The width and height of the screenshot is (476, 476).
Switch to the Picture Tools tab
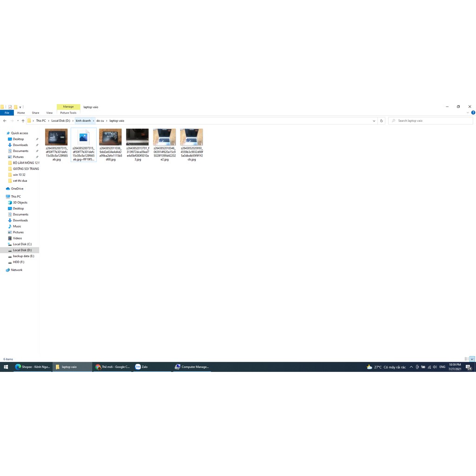68,112
